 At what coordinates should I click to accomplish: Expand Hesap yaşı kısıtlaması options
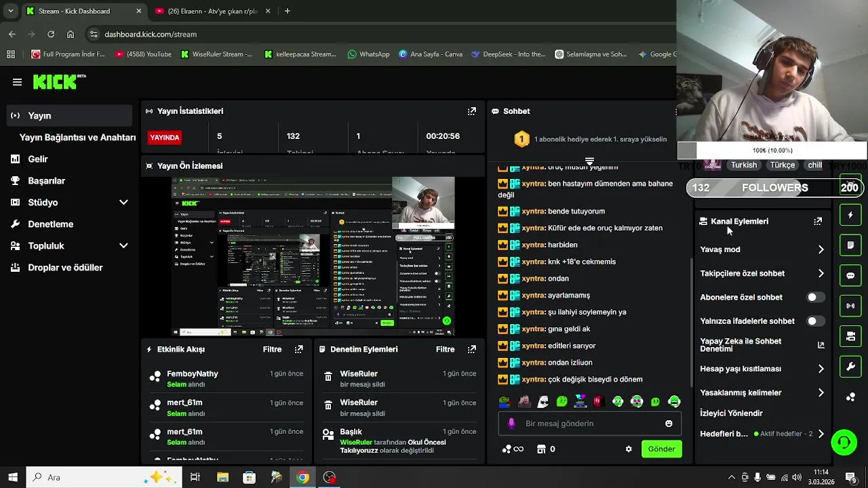point(821,369)
